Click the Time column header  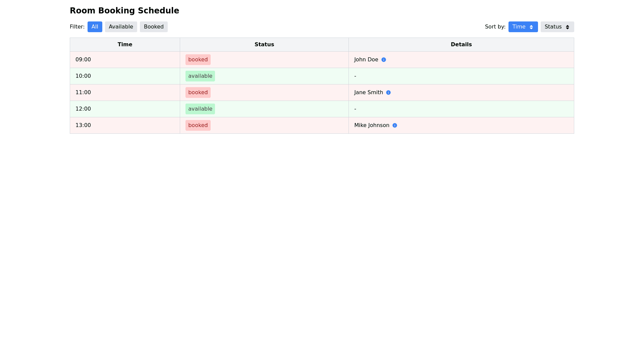[125, 45]
